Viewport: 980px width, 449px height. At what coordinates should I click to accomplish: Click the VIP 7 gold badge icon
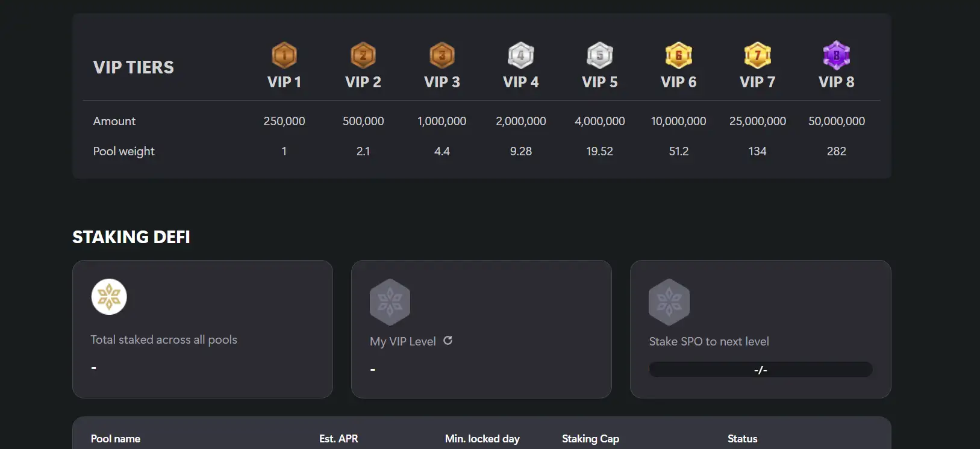pos(758,55)
